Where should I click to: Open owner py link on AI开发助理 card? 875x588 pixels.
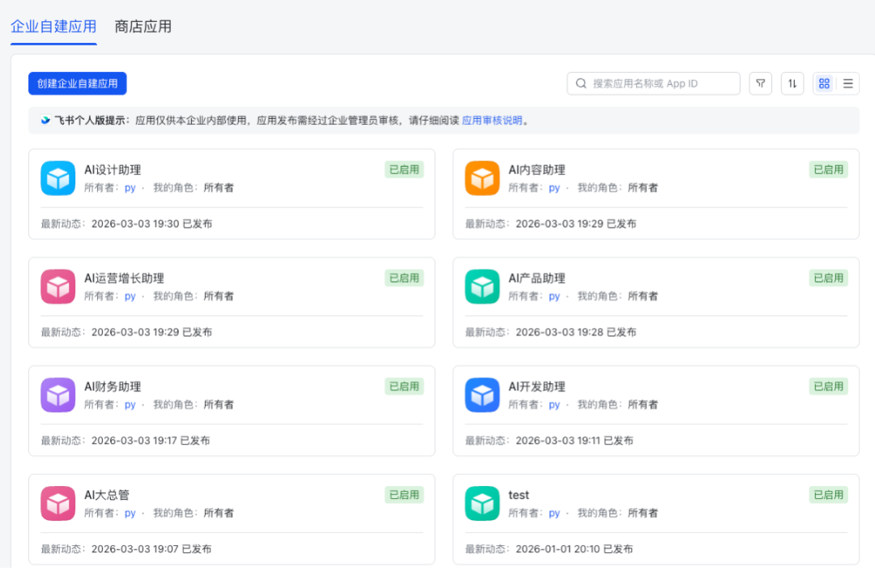tap(554, 404)
